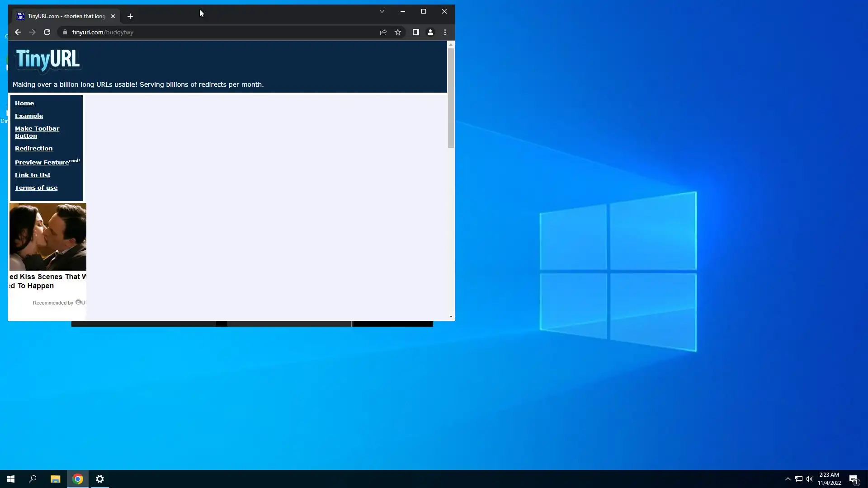Viewport: 868px width, 488px height.
Task: Open the Chrome profile icon
Action: [x=430, y=32]
